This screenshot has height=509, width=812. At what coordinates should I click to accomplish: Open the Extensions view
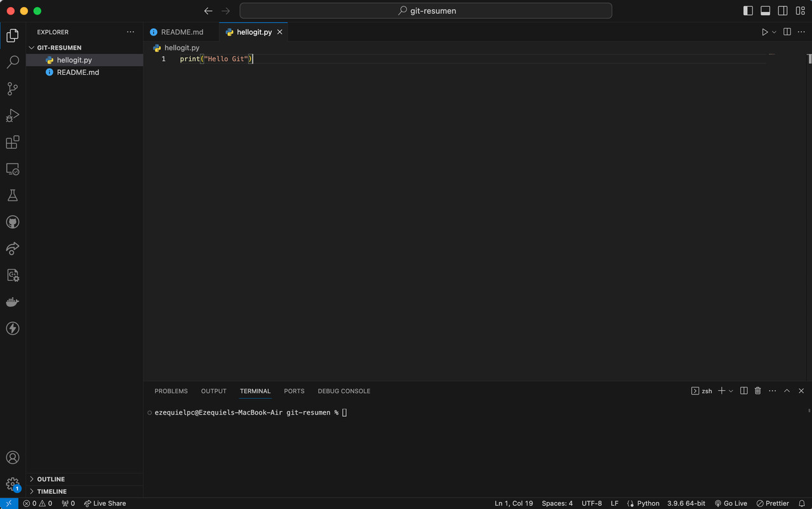pyautogui.click(x=13, y=143)
